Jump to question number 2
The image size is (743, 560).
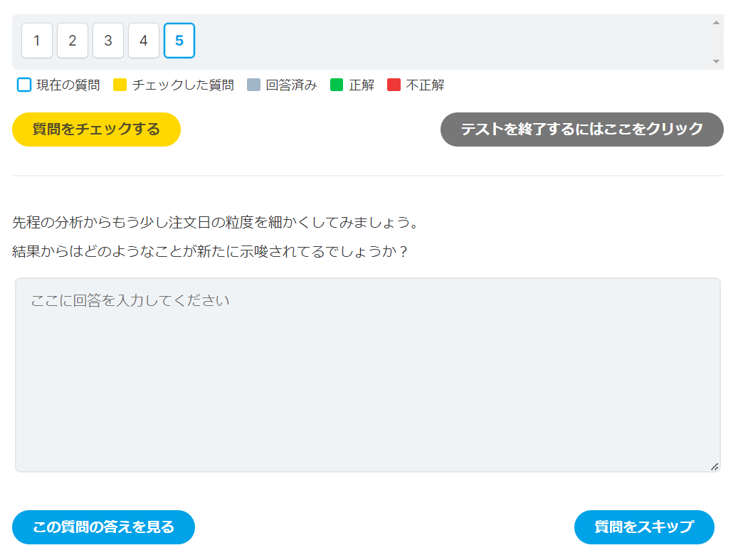coord(73,41)
